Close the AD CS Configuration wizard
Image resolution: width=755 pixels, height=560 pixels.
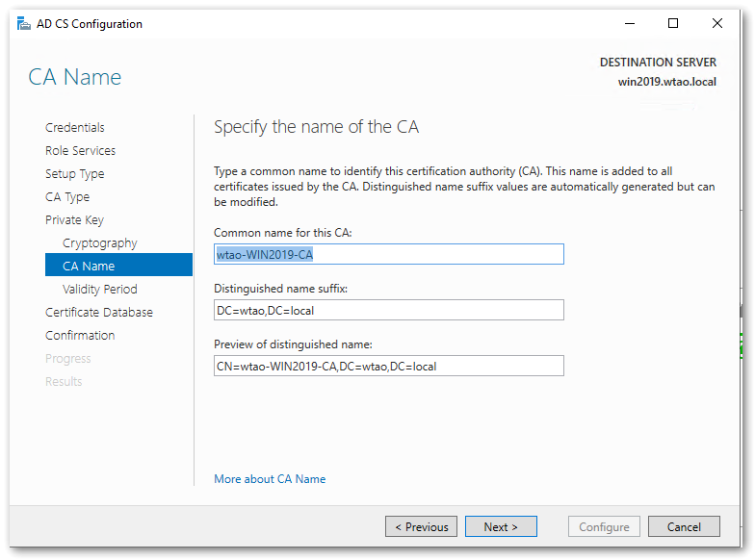(717, 24)
